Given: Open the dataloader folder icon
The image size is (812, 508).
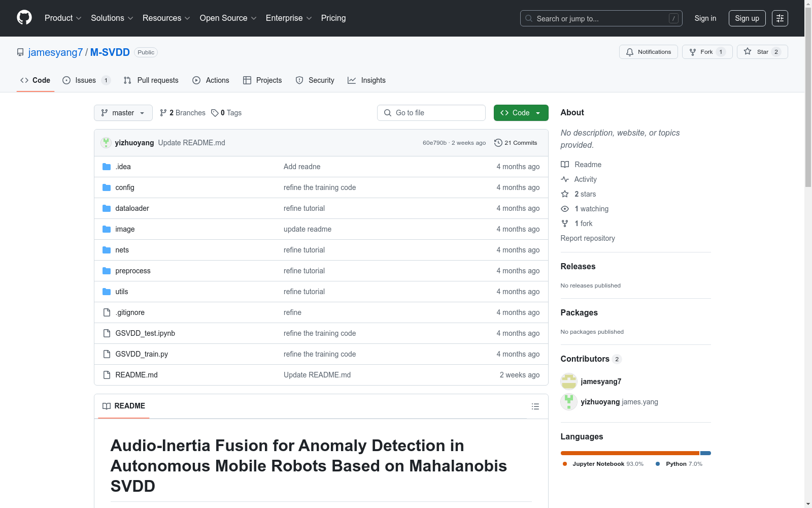Looking at the screenshot, I should pyautogui.click(x=107, y=208).
